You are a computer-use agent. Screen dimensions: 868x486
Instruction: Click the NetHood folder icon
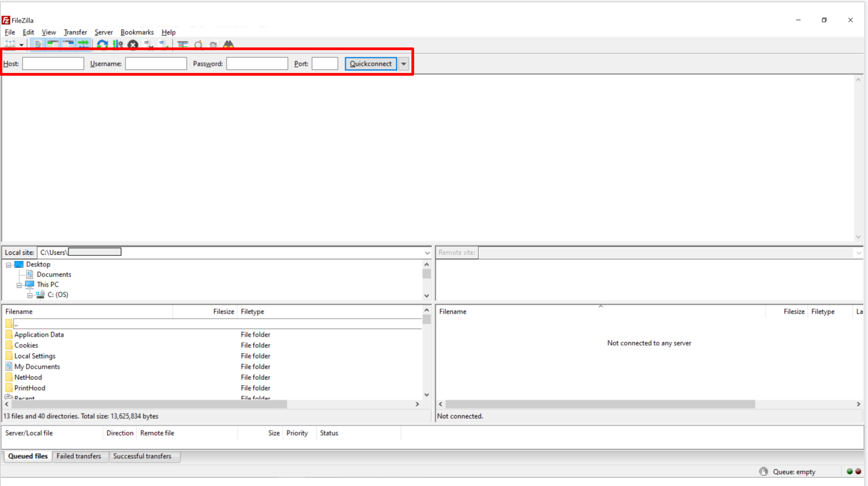click(x=9, y=377)
